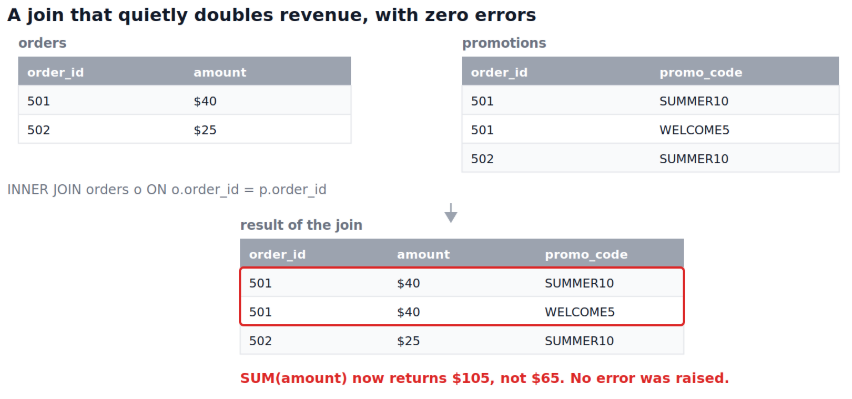Viewport: 852px width, 399px height.
Task: Click the page title about doubled revenue
Action: 271,15
